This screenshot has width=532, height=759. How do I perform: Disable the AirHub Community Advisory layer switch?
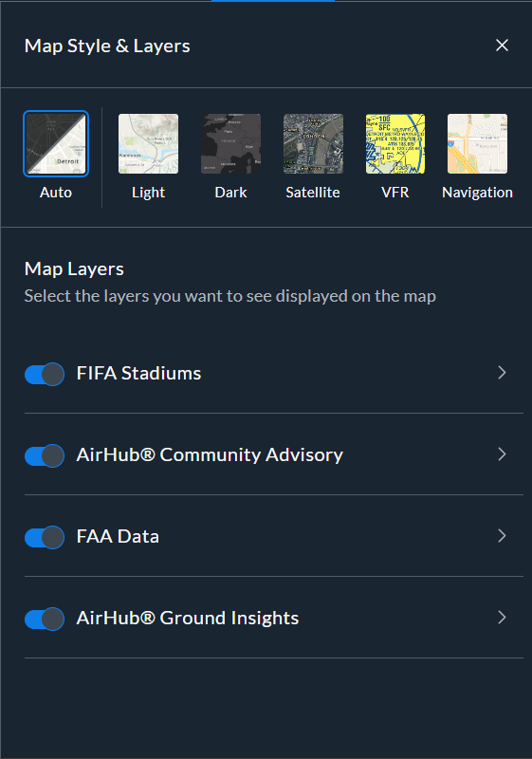[x=45, y=455]
